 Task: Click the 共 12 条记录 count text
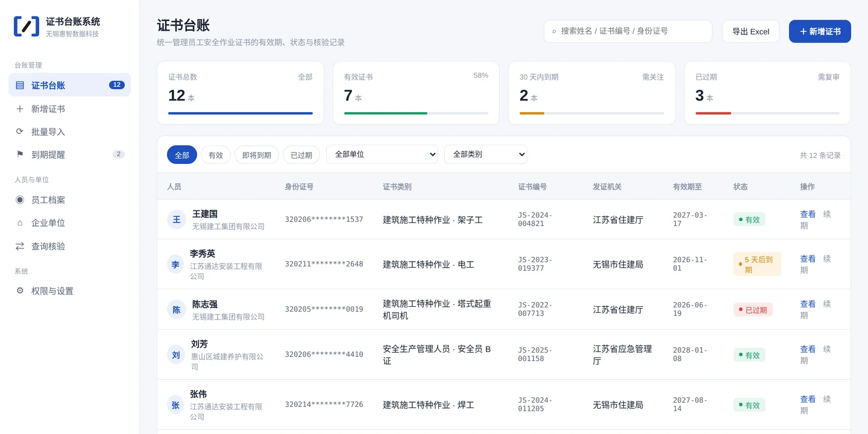820,155
